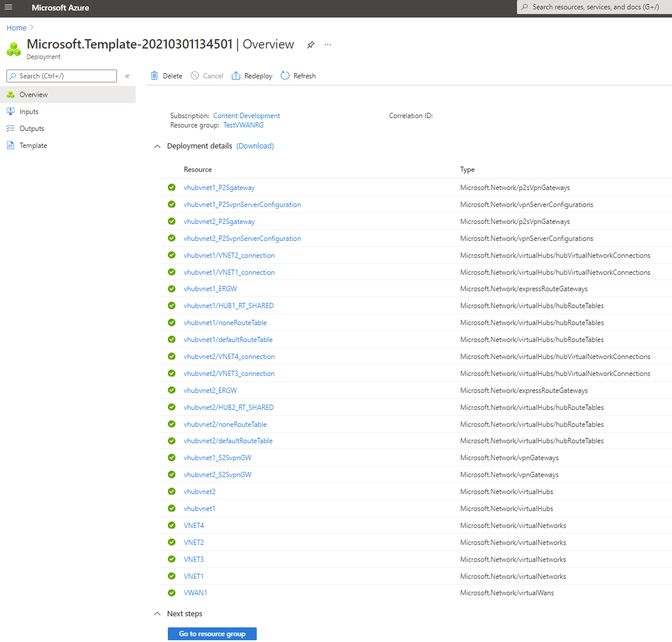Open the ellipsis menu next to pin
Viewport: 672px width, 642px height.
[328, 45]
